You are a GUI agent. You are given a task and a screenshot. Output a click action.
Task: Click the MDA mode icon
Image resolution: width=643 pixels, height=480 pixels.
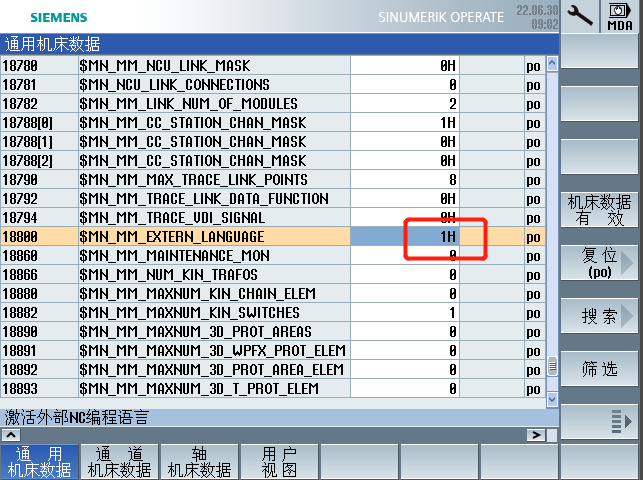pos(620,15)
